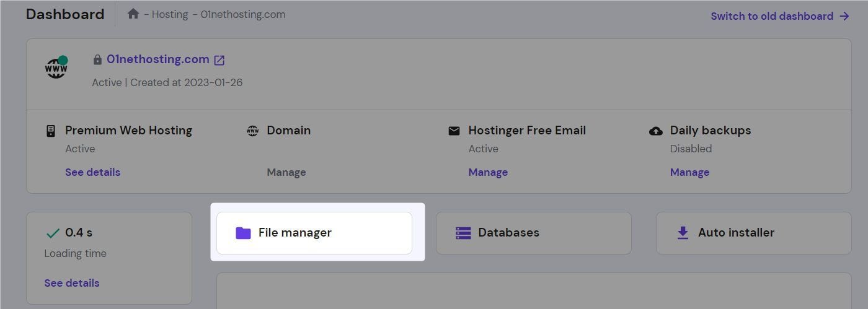Click the www globe icon with green dot
The width and height of the screenshot is (868, 309).
56,67
